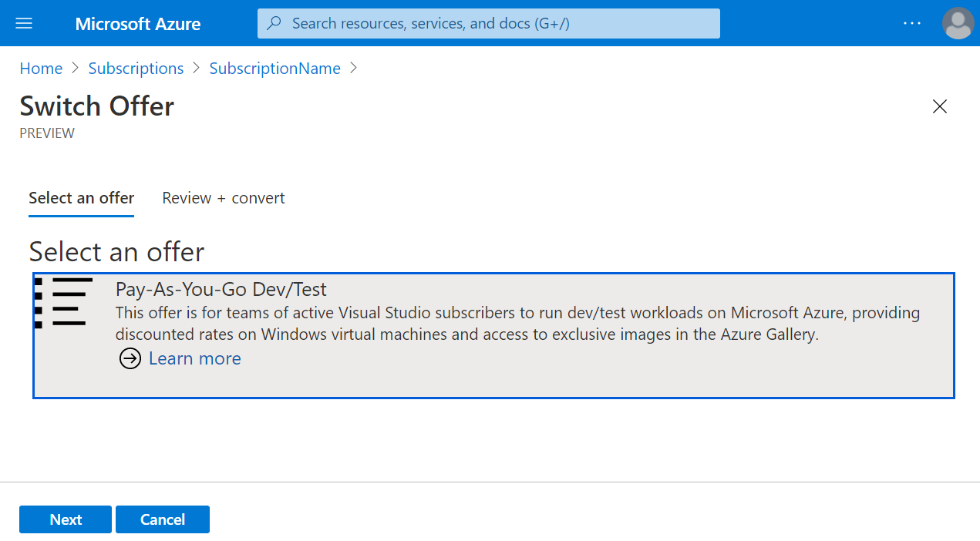Click the offer list icon

[64, 303]
